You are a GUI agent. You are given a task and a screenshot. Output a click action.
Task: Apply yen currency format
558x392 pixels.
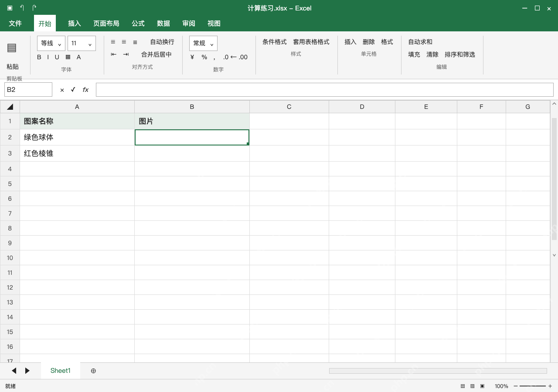tap(192, 57)
